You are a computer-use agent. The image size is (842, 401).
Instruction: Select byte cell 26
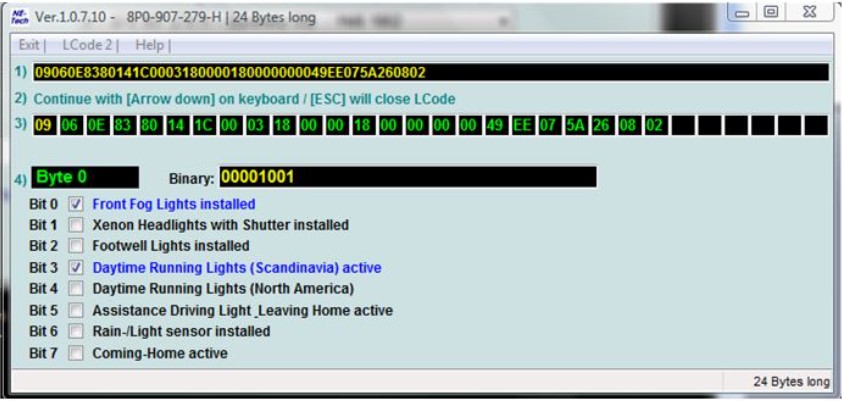603,125
